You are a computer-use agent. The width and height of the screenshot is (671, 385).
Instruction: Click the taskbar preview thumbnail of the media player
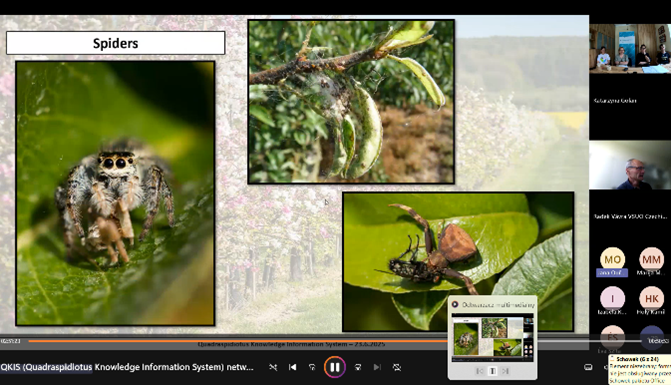click(x=493, y=337)
